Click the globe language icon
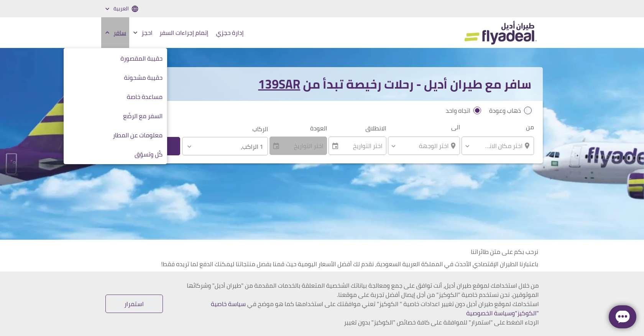The width and height of the screenshot is (644, 336). coord(135,9)
